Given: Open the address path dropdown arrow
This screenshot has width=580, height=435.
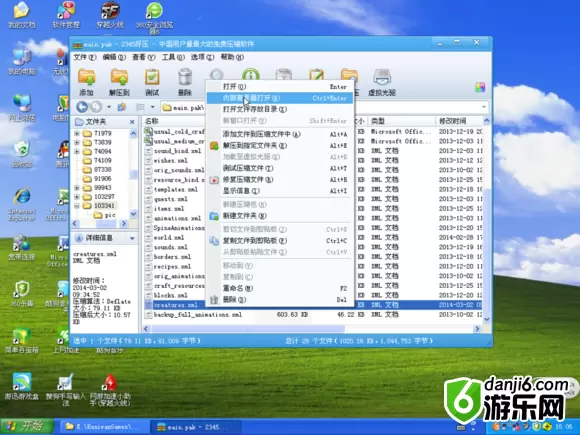Looking at the screenshot, I should tap(484, 107).
